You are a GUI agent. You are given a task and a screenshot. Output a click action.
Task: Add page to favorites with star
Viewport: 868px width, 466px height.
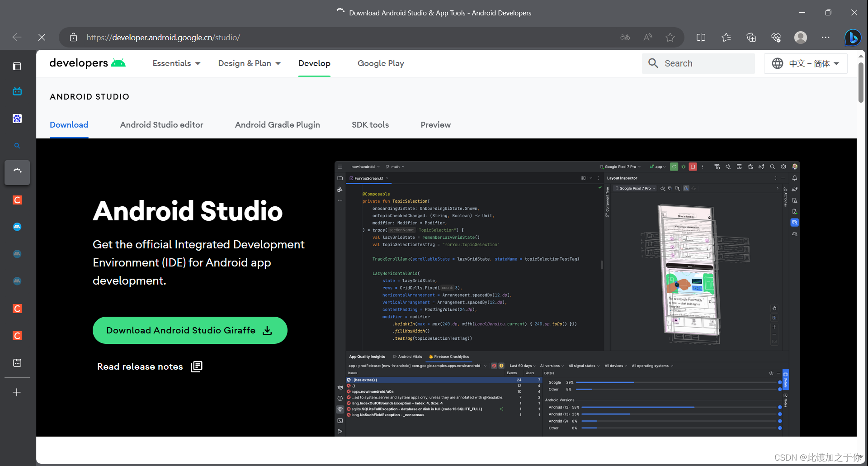click(x=670, y=37)
